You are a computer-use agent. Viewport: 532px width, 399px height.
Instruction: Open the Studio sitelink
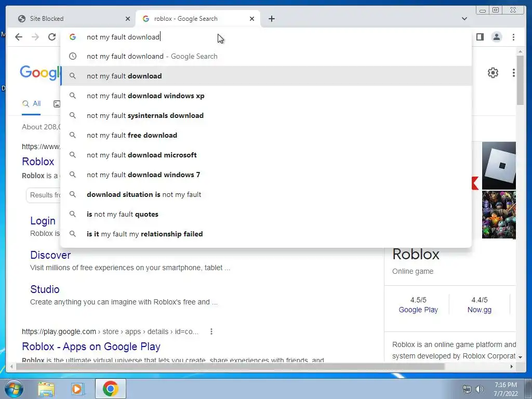tap(45, 289)
